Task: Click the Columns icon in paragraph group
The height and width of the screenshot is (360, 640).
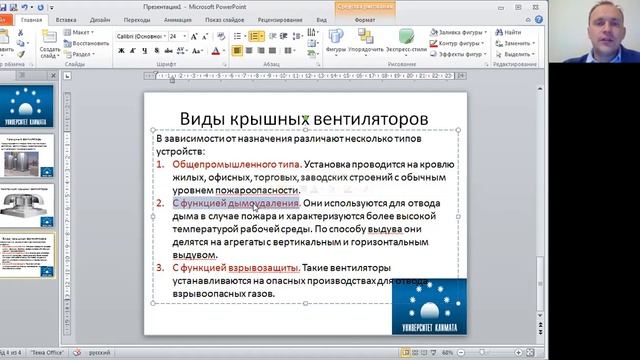Action: click(x=289, y=51)
